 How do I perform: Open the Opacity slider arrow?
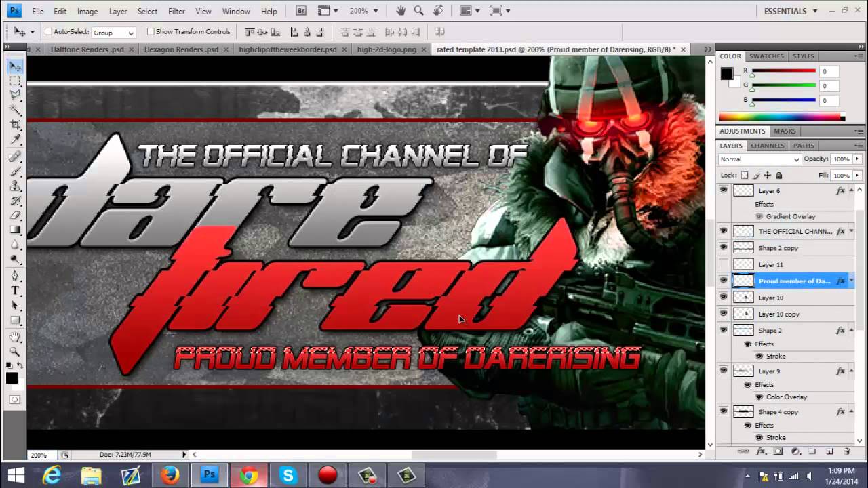(x=857, y=159)
